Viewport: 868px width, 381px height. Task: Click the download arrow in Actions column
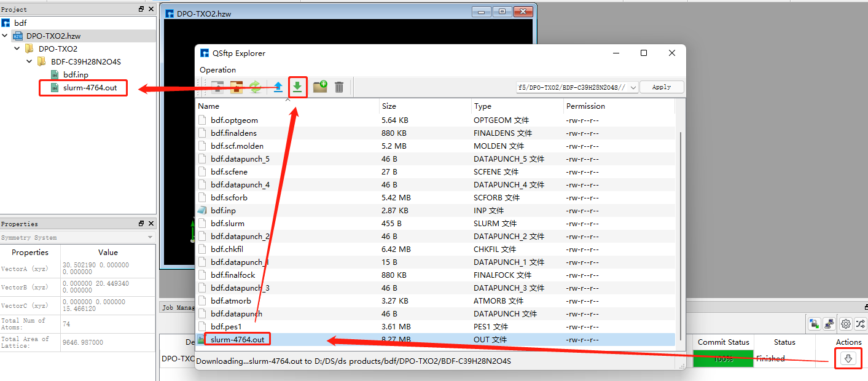[848, 358]
